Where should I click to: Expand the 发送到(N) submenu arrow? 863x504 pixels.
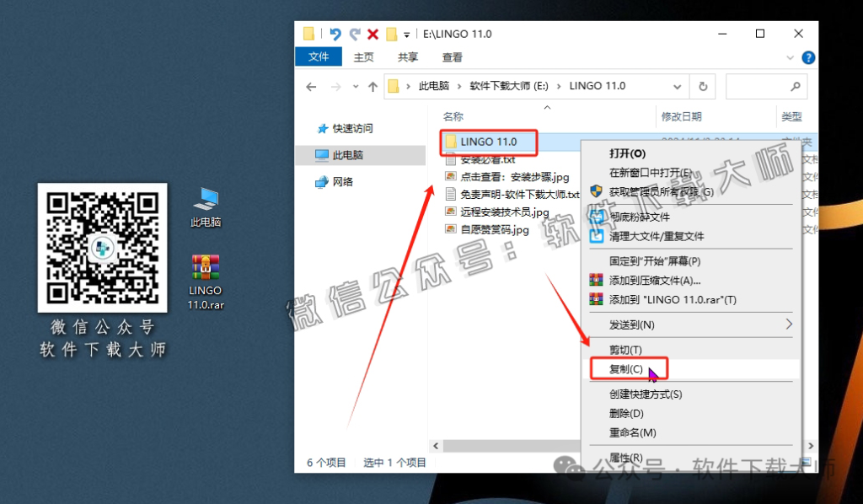pyautogui.click(x=787, y=324)
